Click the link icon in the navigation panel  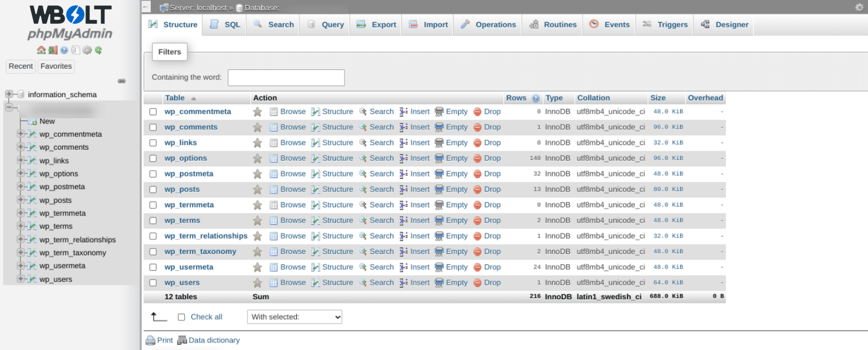(x=122, y=81)
